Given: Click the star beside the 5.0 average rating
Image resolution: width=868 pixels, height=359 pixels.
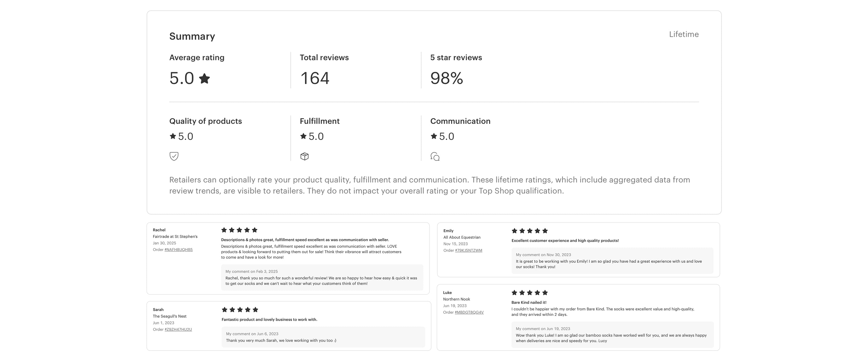Looking at the screenshot, I should tap(204, 78).
